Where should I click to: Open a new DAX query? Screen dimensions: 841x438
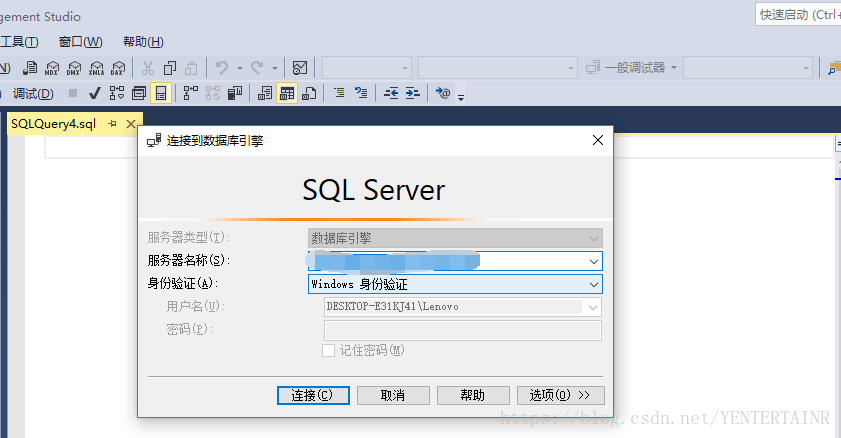point(118,68)
